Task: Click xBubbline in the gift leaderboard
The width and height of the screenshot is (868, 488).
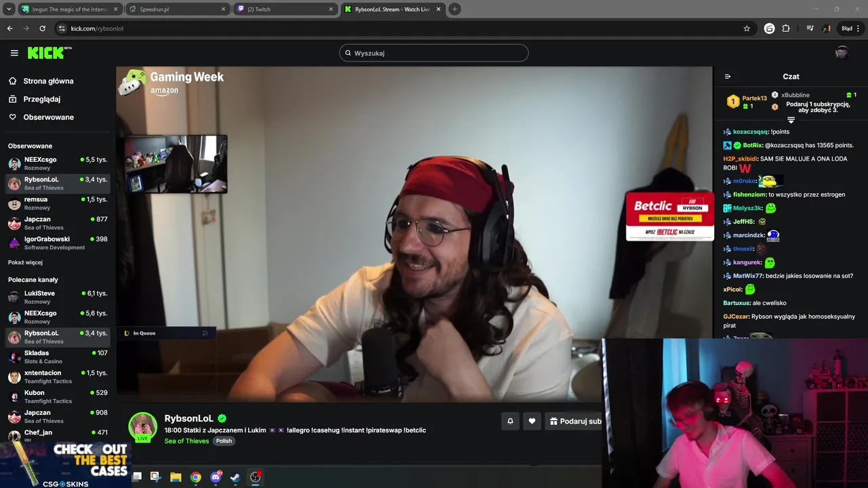Action: pos(795,95)
